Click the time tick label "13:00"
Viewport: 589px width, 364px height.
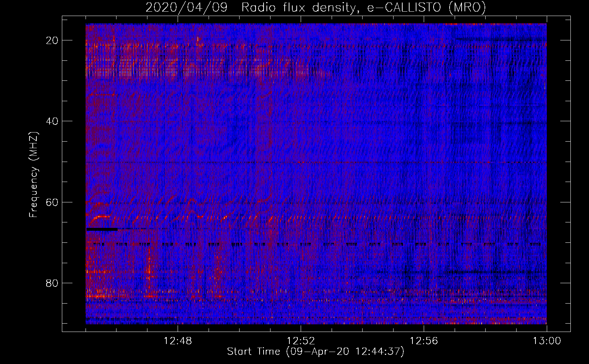(547, 341)
